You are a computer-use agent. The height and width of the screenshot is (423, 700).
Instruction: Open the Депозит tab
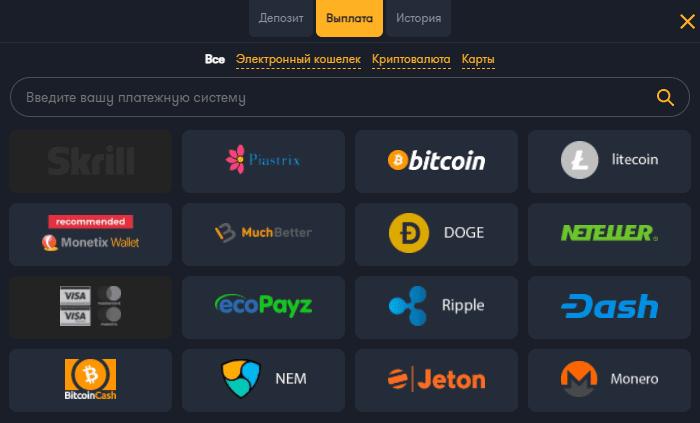pos(281,18)
